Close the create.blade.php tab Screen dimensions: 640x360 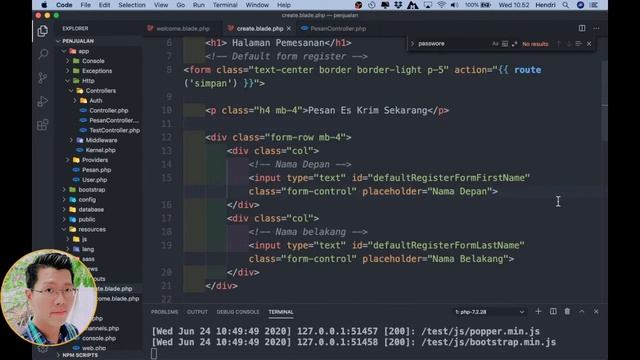pos(289,29)
